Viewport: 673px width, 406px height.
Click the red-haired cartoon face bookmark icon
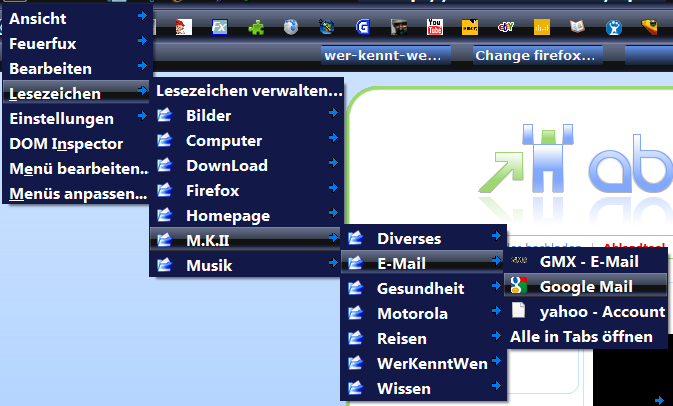[184, 27]
